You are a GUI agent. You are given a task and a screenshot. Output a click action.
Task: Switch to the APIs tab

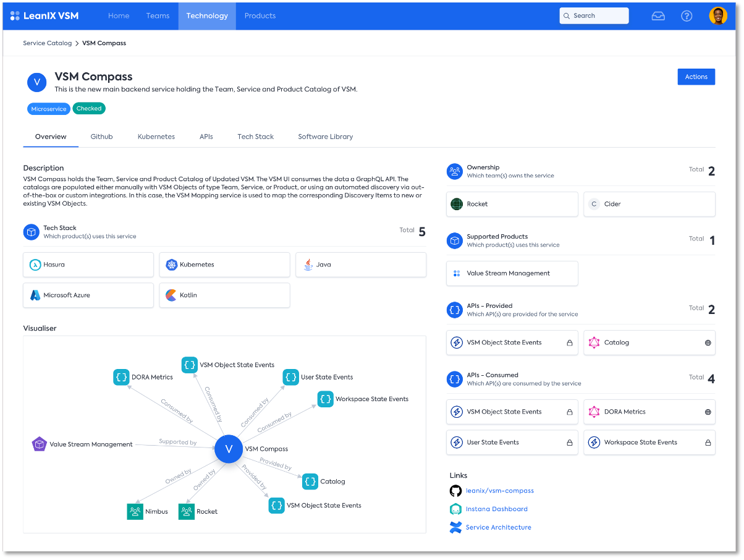206,137
